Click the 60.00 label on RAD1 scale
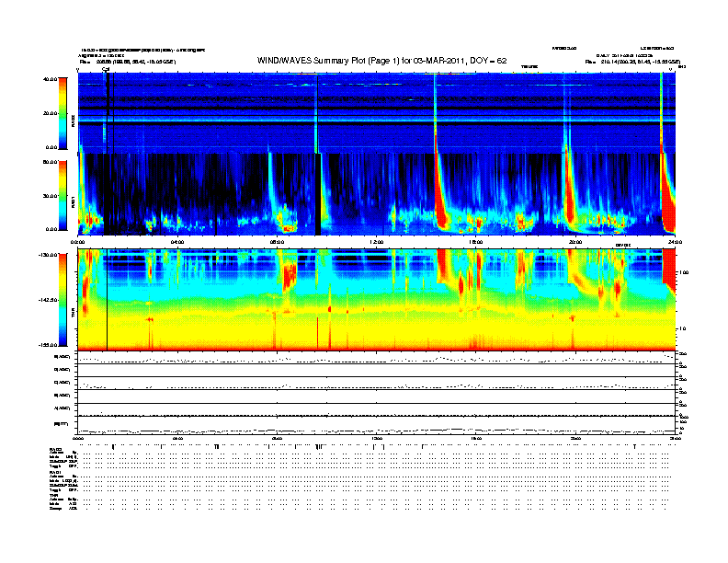 [x=51, y=162]
